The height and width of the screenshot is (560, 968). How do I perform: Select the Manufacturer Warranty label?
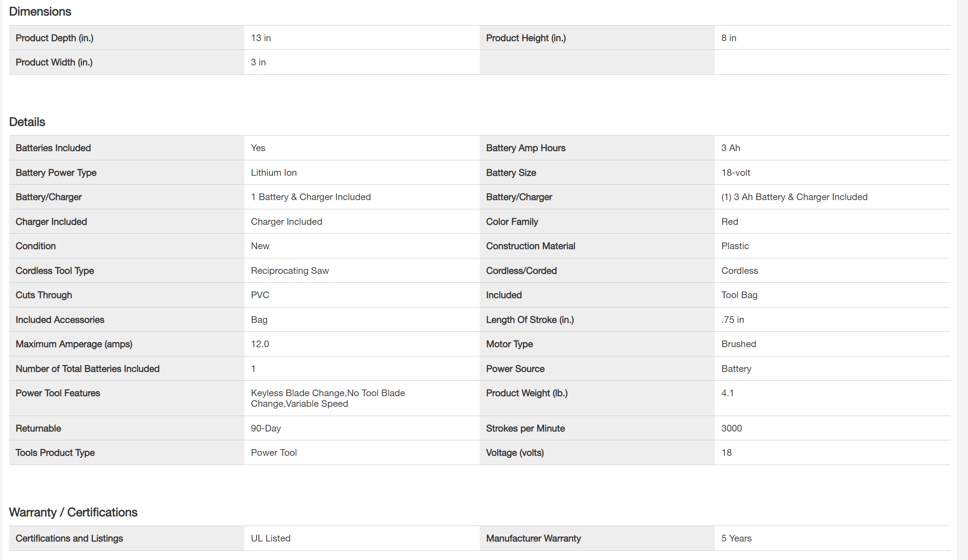533,538
